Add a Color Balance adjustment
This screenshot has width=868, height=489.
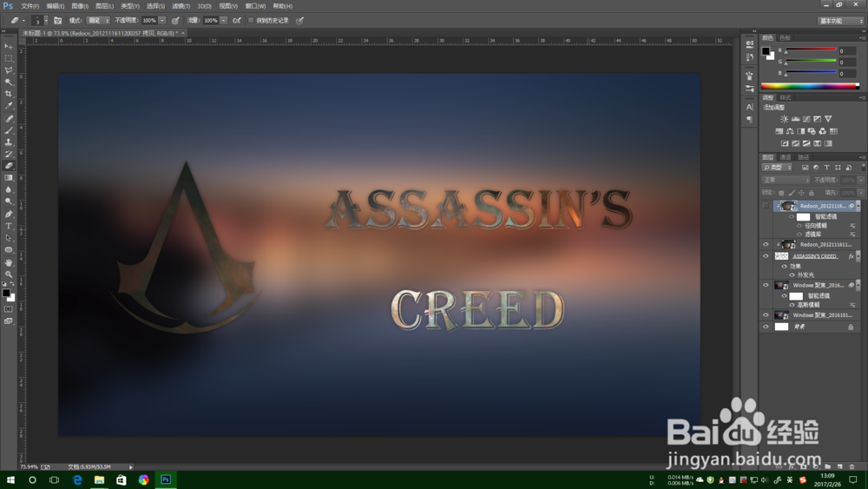[790, 131]
